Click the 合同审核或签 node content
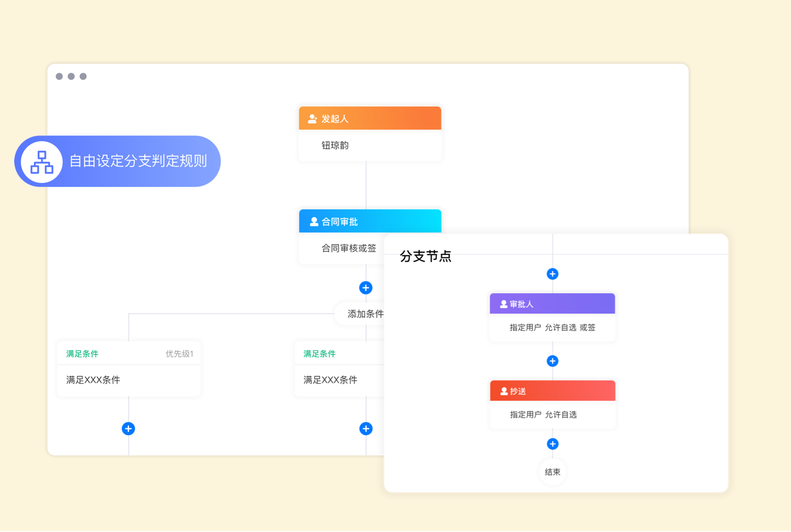Image resolution: width=791 pixels, height=532 pixels. [x=349, y=249]
